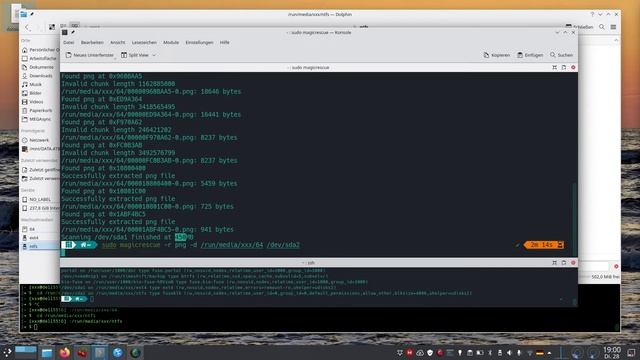The width and height of the screenshot is (640, 360).
Task: Detach the upper sudo magicrescue split pane
Action: 564,67
